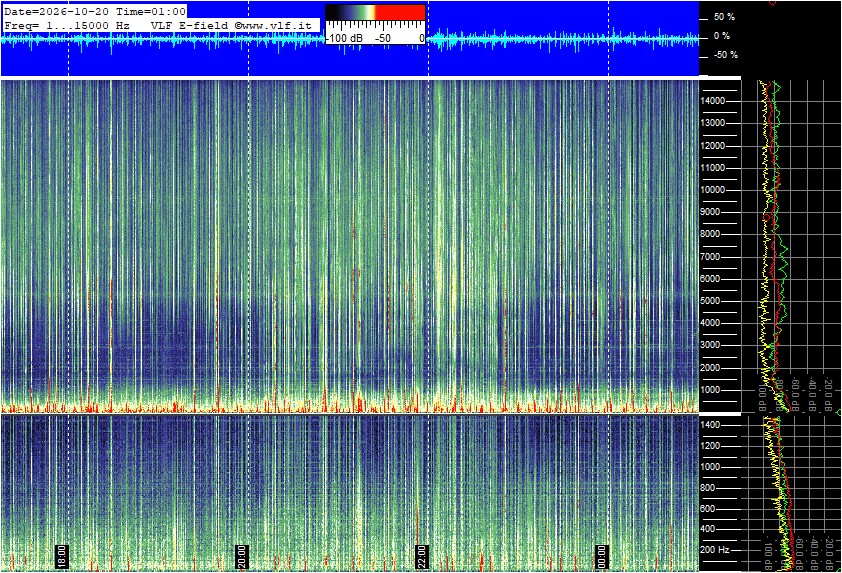Click the 50 % amplitude axis label
Image resolution: width=842 pixels, height=573 pixels.
[x=724, y=17]
